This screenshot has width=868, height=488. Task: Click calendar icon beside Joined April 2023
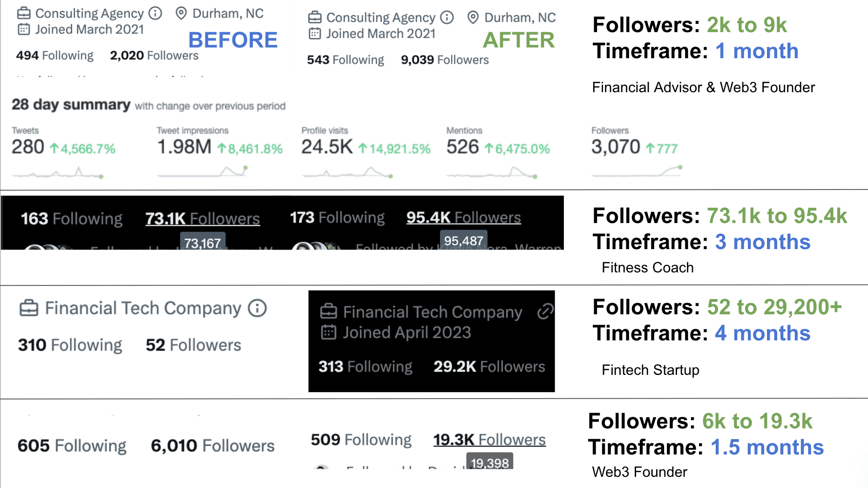(x=329, y=332)
